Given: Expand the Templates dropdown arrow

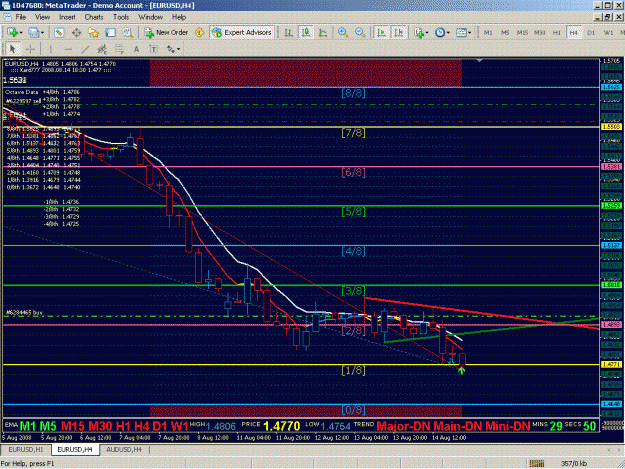Looking at the screenshot, I should 470,33.
